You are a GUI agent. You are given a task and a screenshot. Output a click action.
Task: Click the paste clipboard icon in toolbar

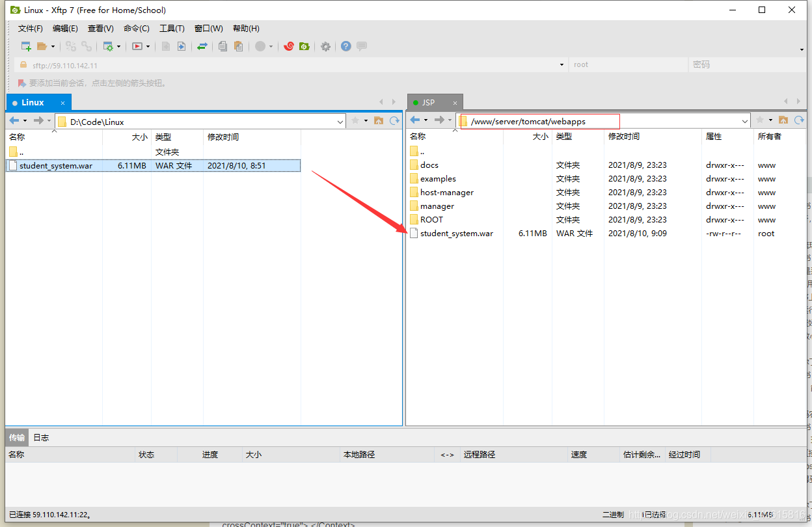tap(238, 46)
